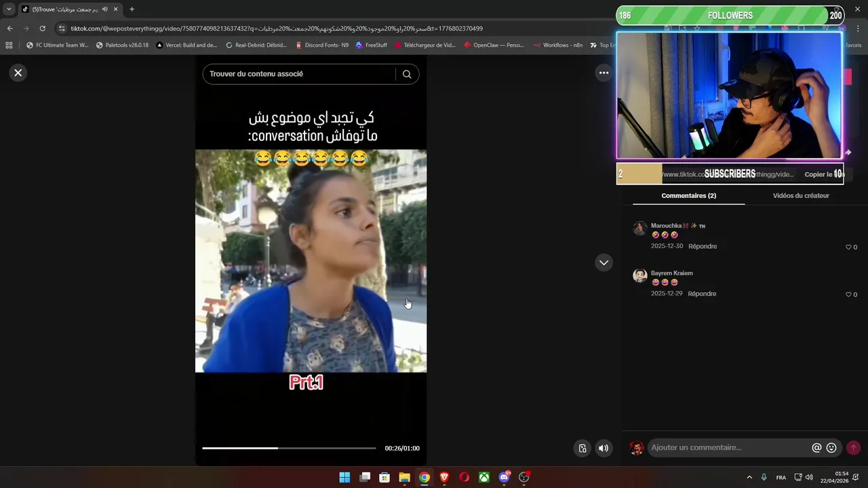Like Bayrem Kraiem's comment with heart icon
868x488 pixels.
(x=848, y=295)
